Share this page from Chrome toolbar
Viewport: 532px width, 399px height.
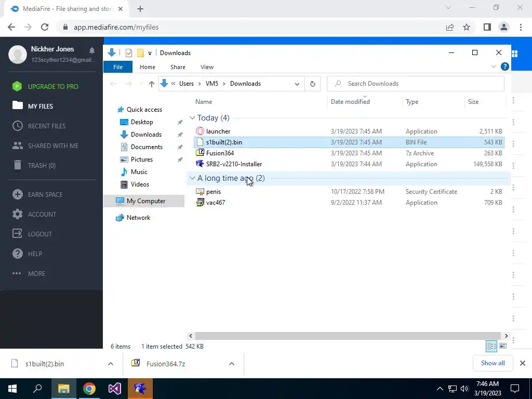click(x=450, y=27)
